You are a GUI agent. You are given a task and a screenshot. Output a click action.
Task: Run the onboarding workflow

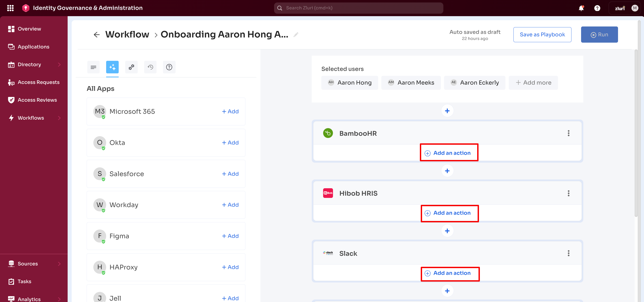[599, 35]
